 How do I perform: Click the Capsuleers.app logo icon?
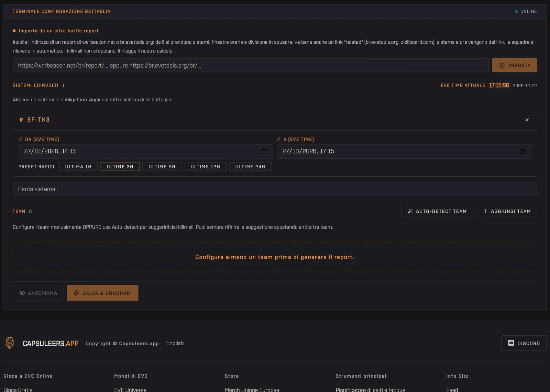coord(10,343)
